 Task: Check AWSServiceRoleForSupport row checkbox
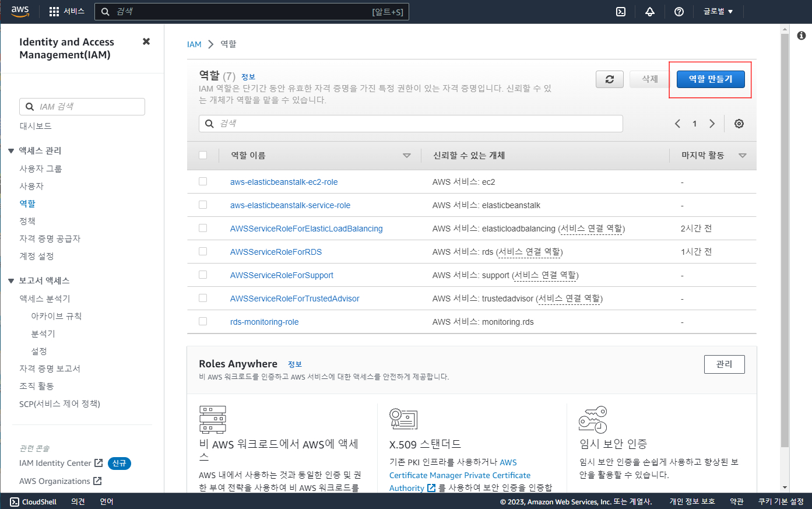[203, 275]
